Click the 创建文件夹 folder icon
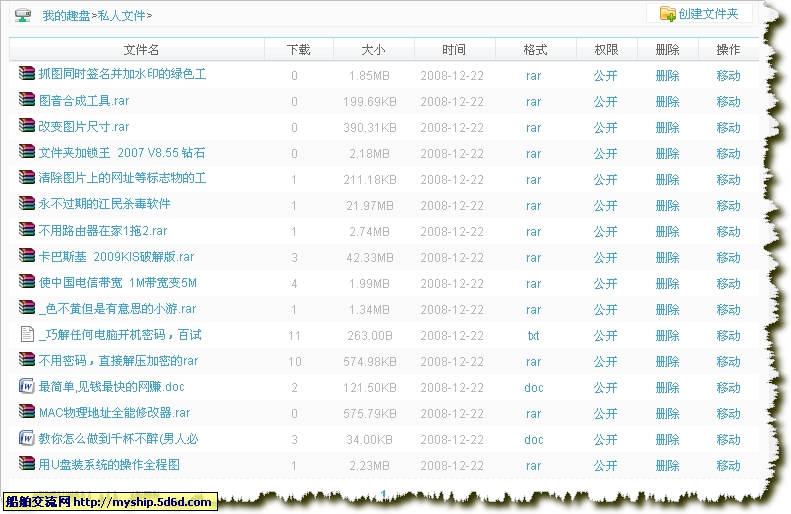791x514 pixels. 667,14
